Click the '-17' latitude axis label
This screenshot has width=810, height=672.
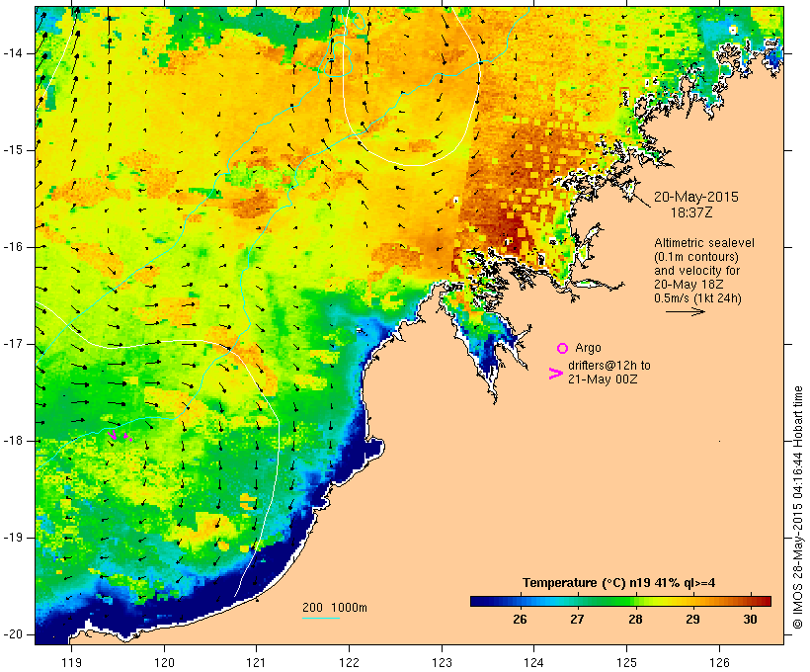click(x=13, y=344)
